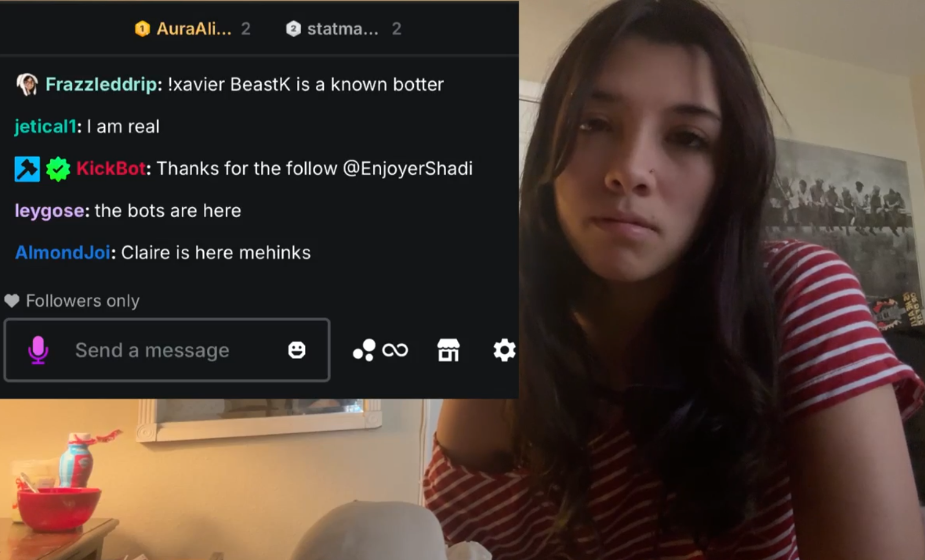This screenshot has height=560, width=925.
Task: Open the channel points dots icon
Action: 364,350
